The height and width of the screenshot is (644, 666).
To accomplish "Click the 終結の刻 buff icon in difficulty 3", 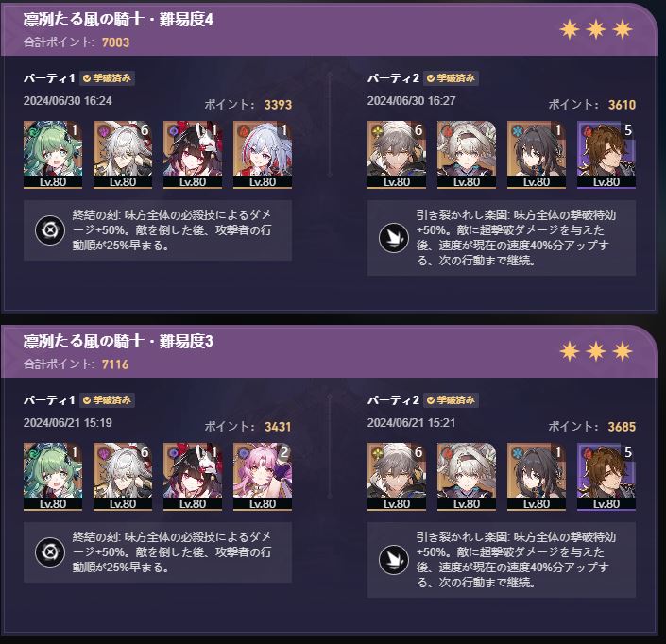I will click(50, 552).
